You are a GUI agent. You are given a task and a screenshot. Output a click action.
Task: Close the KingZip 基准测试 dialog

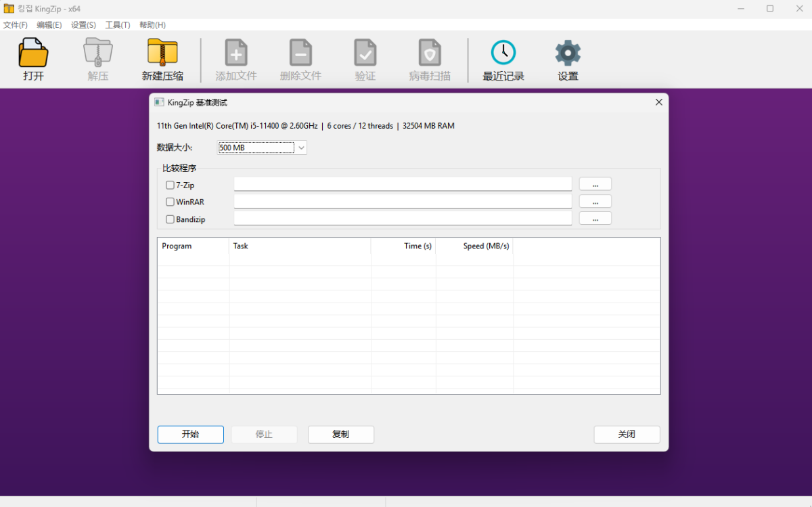click(x=659, y=102)
